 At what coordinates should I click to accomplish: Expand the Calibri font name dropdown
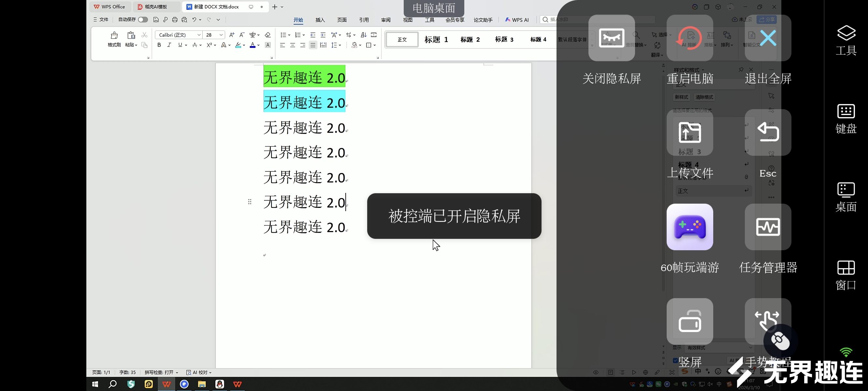(x=199, y=35)
